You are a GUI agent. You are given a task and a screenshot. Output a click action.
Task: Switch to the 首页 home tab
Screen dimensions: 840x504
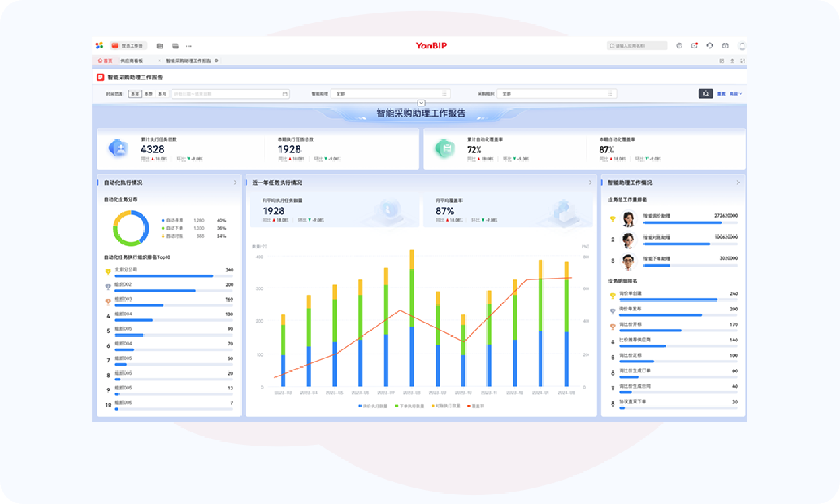pos(106,61)
